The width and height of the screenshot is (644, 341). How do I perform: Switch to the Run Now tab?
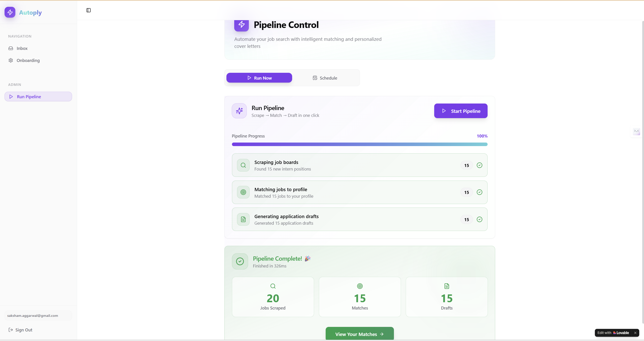259,78
